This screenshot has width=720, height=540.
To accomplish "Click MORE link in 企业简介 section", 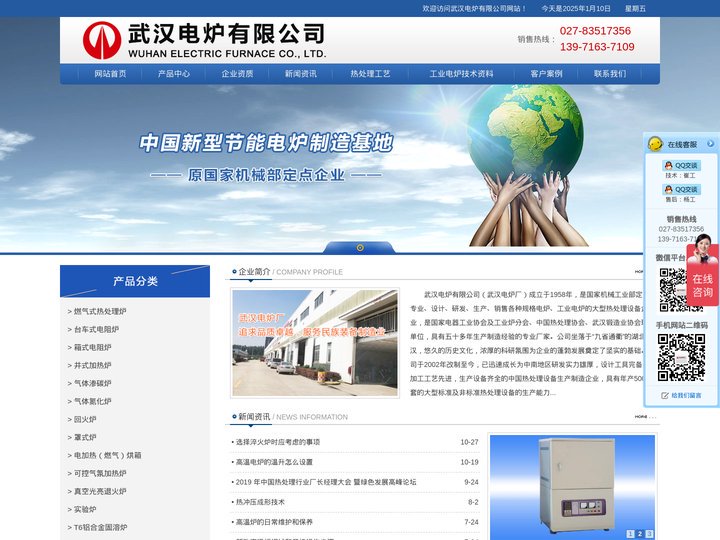I will (x=639, y=272).
